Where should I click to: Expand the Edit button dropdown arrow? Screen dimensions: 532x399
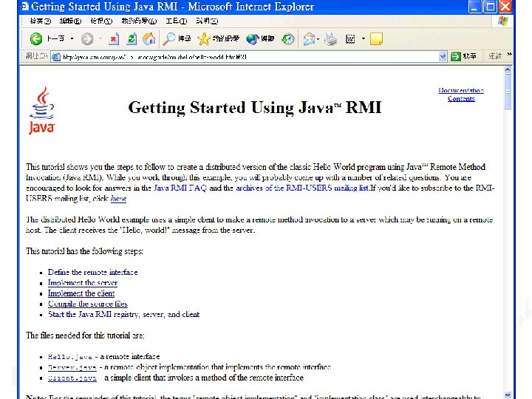pos(364,38)
